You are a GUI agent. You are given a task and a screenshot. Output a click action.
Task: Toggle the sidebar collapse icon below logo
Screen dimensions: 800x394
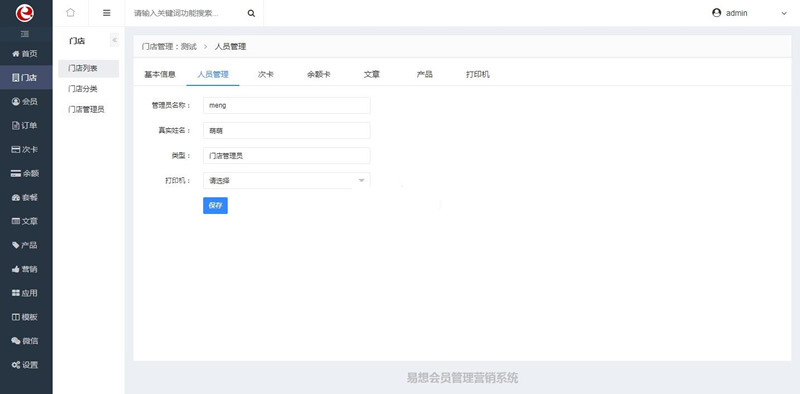point(24,34)
